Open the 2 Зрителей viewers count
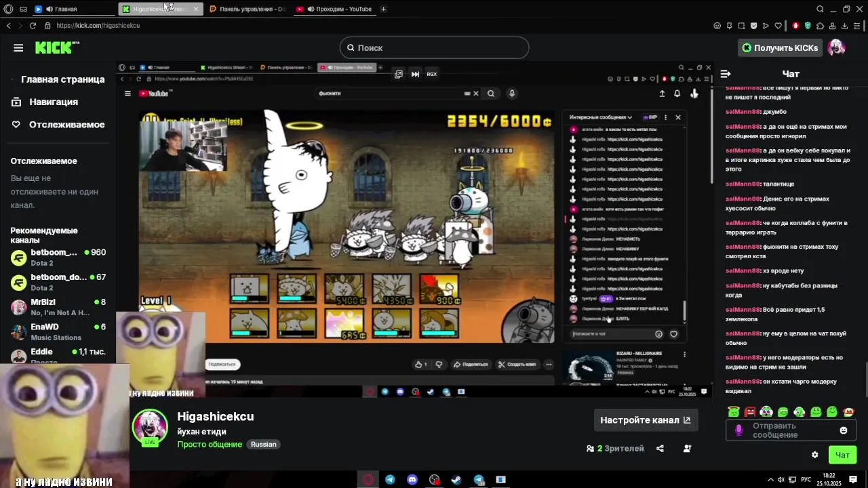 615,449
